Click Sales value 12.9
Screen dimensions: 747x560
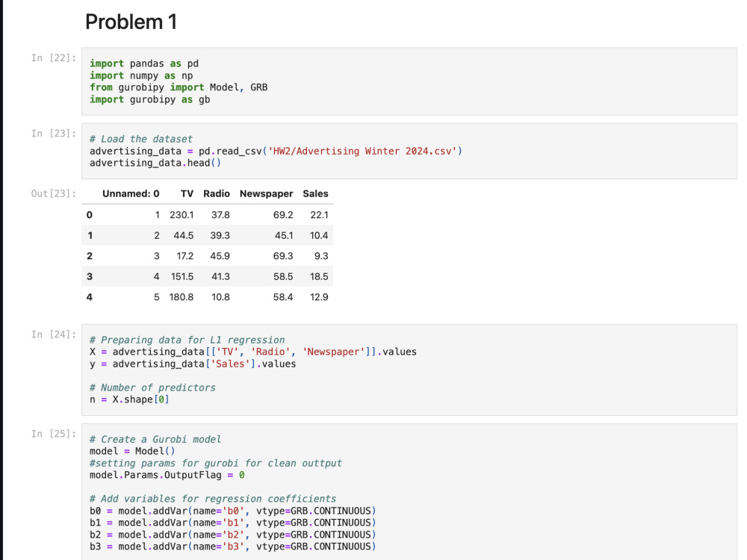[319, 296]
